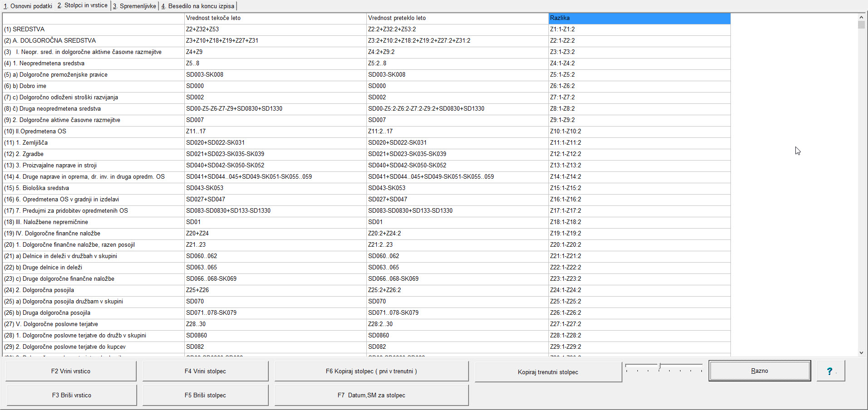
Task: Click the column width slider thumb
Action: tap(660, 366)
